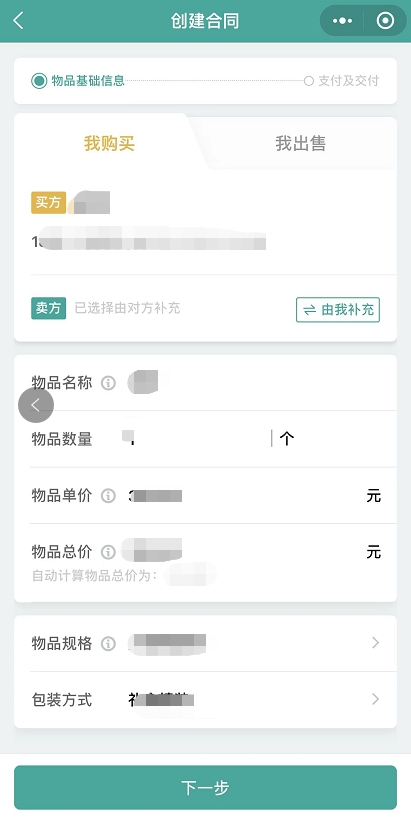Show info for 物品规格 field

108,643
